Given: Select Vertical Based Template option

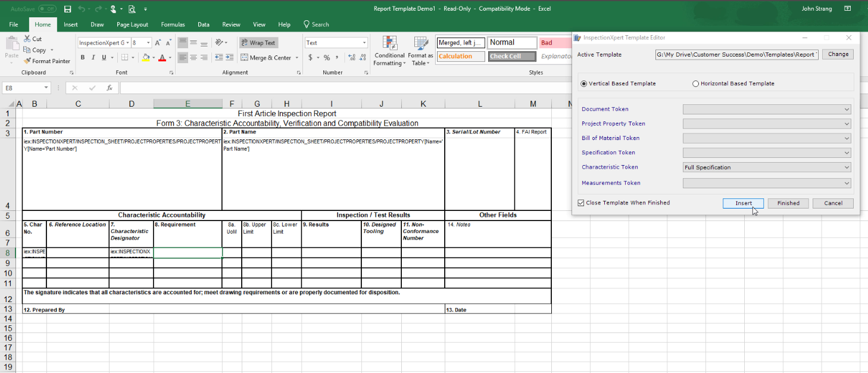Looking at the screenshot, I should 584,83.
